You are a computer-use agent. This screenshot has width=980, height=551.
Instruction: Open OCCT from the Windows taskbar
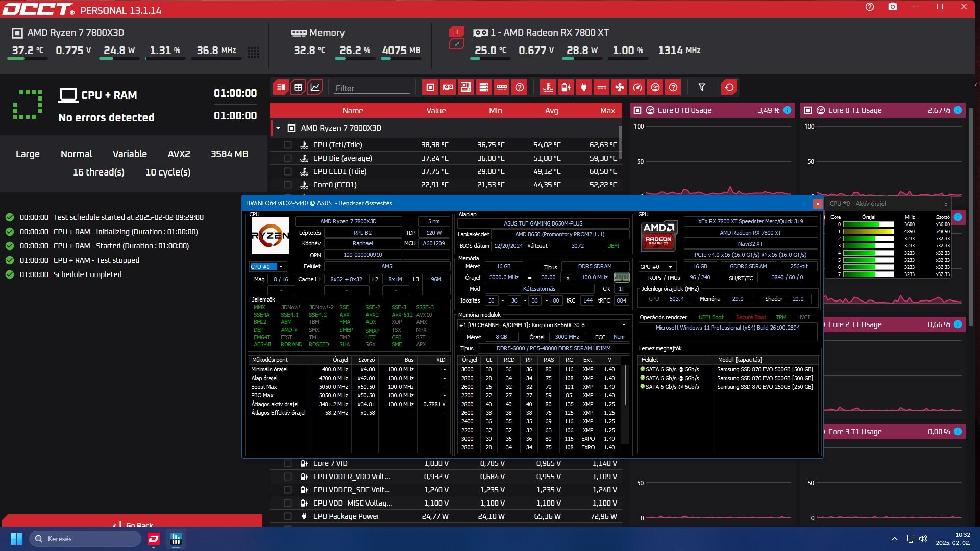(x=154, y=539)
